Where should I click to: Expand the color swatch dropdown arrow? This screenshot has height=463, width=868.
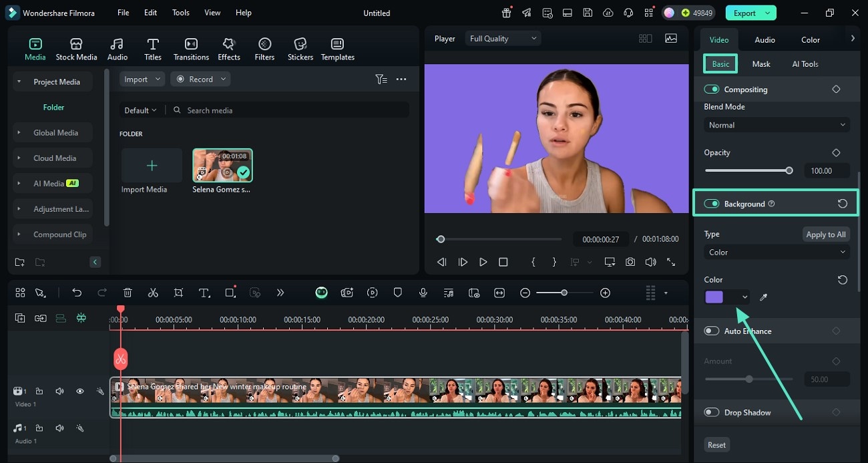[x=744, y=297]
